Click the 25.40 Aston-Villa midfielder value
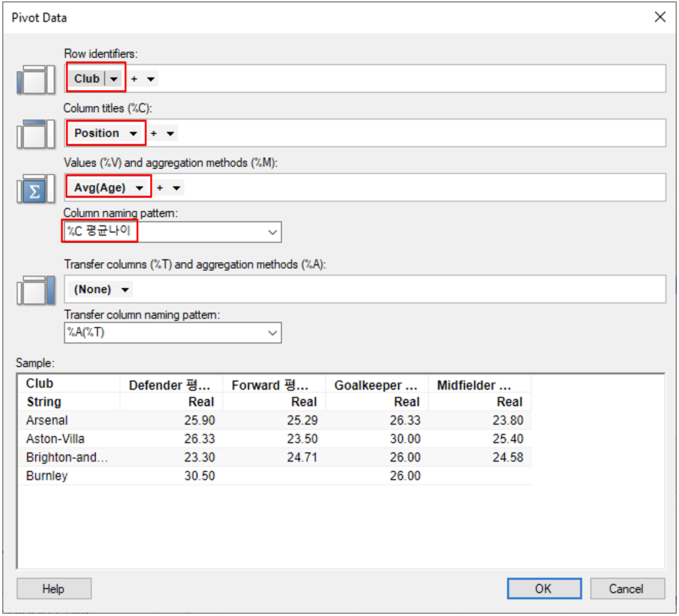679x616 pixels. tap(508, 439)
